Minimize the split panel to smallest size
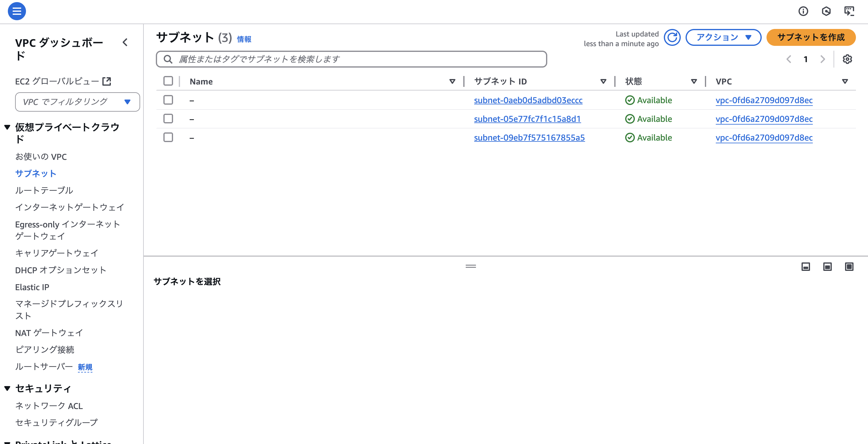 (x=805, y=267)
